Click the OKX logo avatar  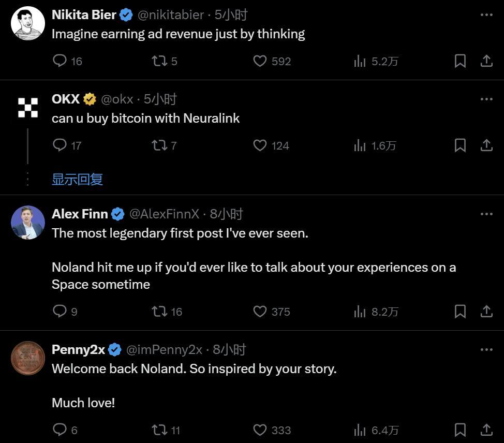pos(28,108)
